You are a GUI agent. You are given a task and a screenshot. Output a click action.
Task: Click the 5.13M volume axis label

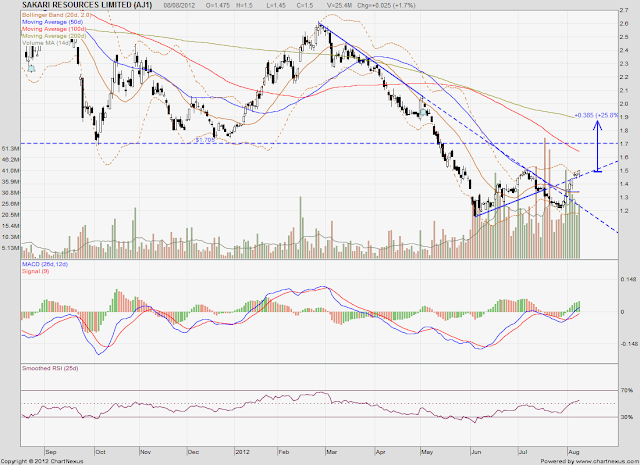(11, 248)
